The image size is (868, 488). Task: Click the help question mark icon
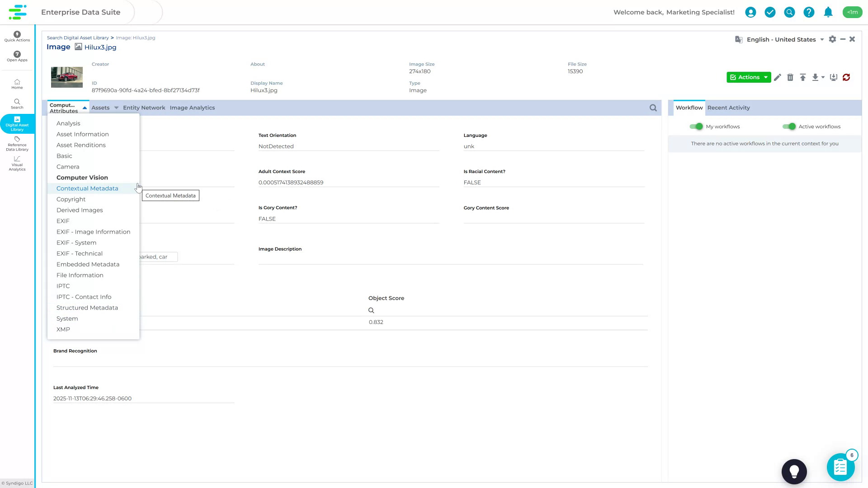pos(809,12)
